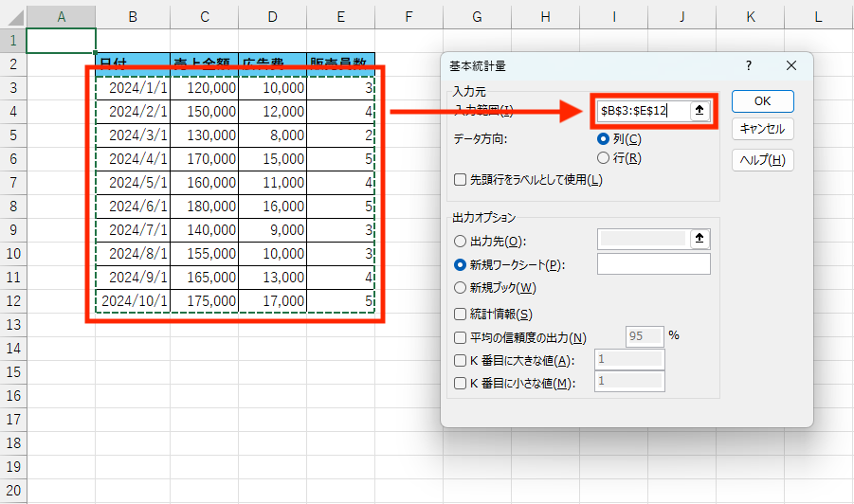
Task: Click cell with sales value 155,000
Action: (x=204, y=254)
